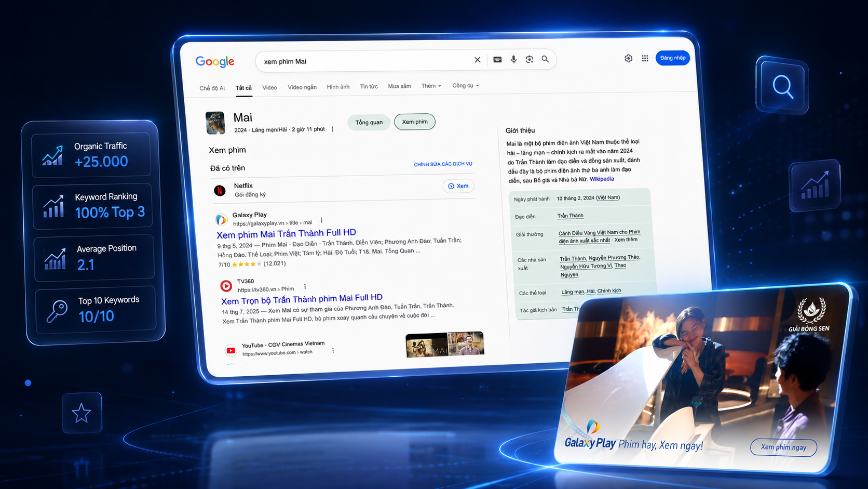Go to the Hình ảnh tab
868x489 pixels.
coord(338,87)
